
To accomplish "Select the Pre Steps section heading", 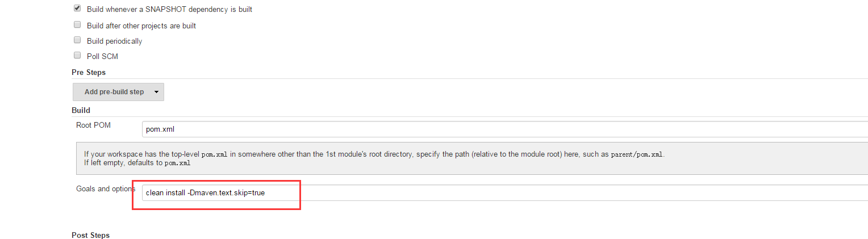I will pyautogui.click(x=89, y=72).
